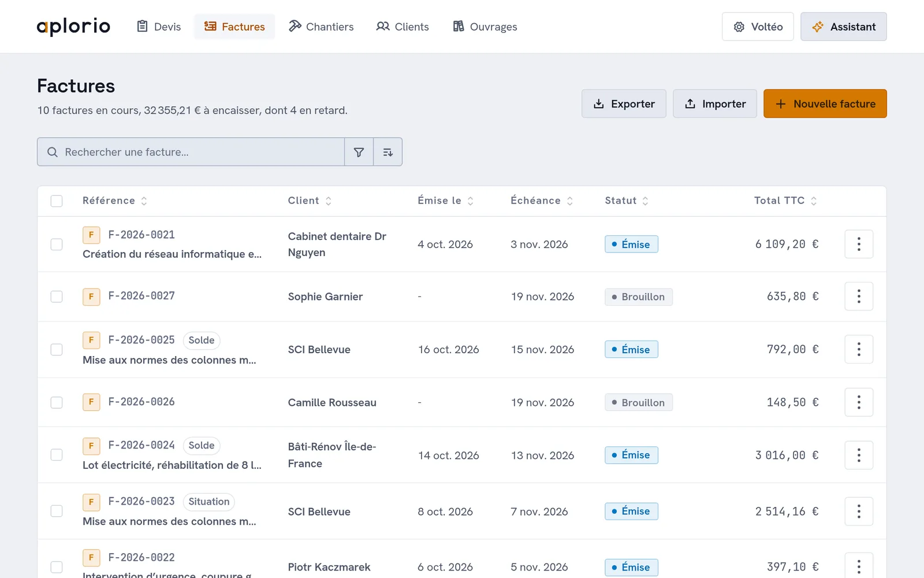Open row menu for F-2026-0027
Screen dimensions: 924x578
859,297
